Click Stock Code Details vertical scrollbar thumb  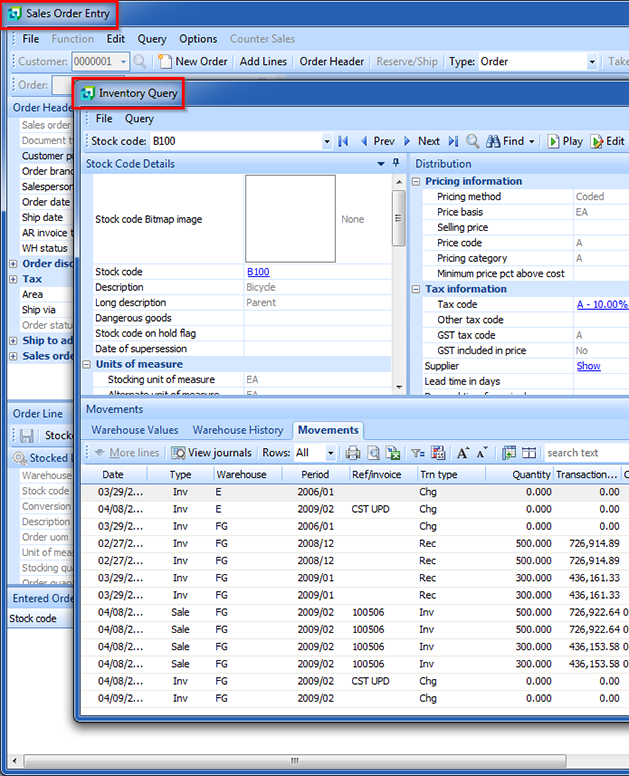click(x=398, y=218)
